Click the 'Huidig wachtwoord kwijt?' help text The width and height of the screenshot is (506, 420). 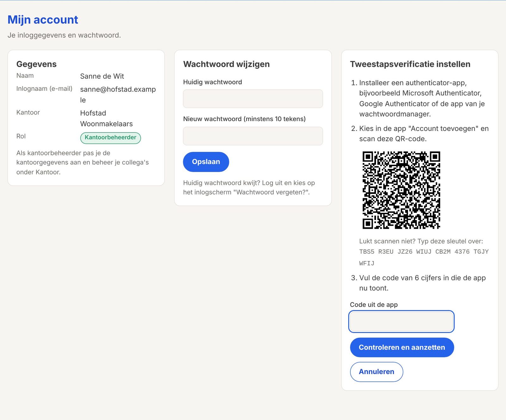(x=249, y=188)
